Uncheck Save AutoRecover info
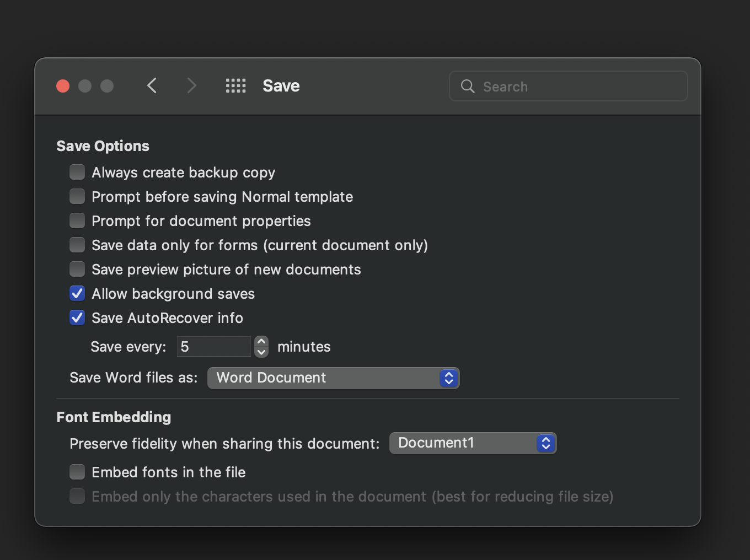Image resolution: width=750 pixels, height=560 pixels. coord(77,318)
